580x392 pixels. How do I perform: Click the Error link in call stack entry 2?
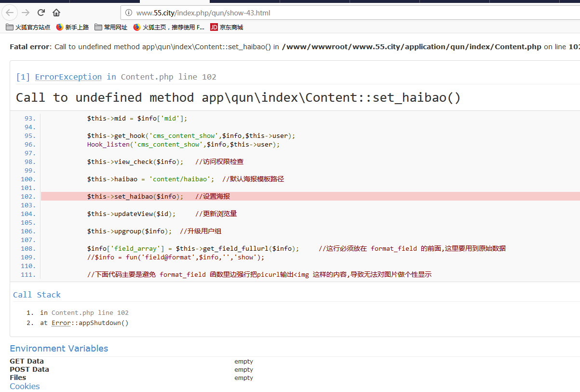point(61,323)
